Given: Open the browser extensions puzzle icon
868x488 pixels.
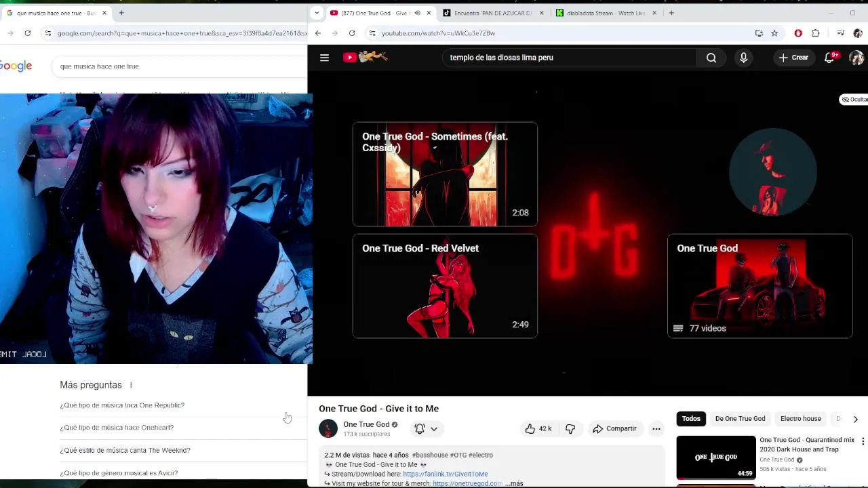Looking at the screenshot, I should [815, 33].
